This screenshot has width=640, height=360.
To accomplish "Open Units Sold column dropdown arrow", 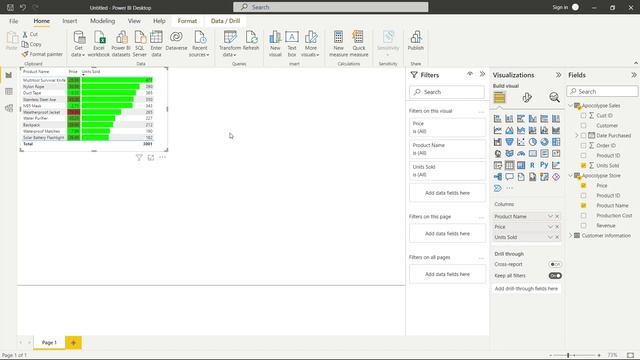I will 550,237.
